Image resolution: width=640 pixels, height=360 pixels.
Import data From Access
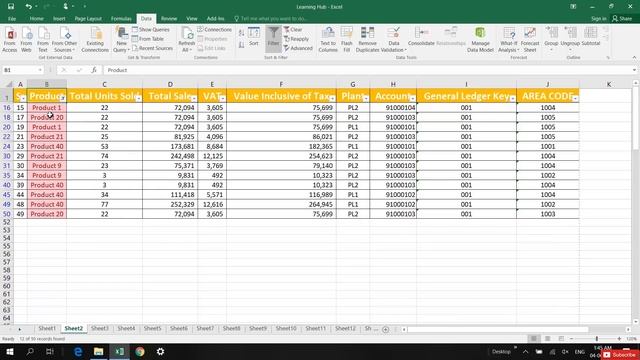pos(10,40)
